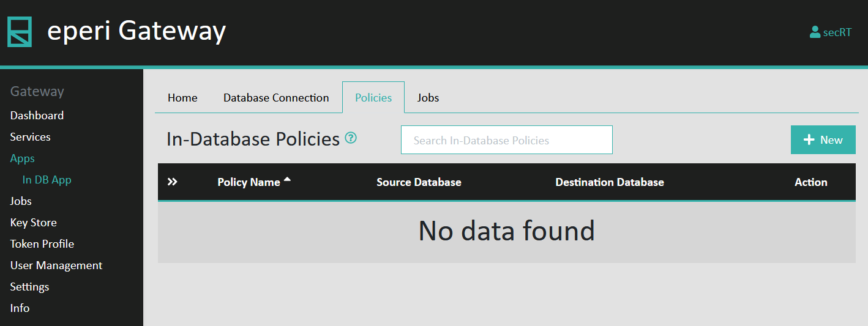Open Jobs in the sidebar

(x=21, y=201)
